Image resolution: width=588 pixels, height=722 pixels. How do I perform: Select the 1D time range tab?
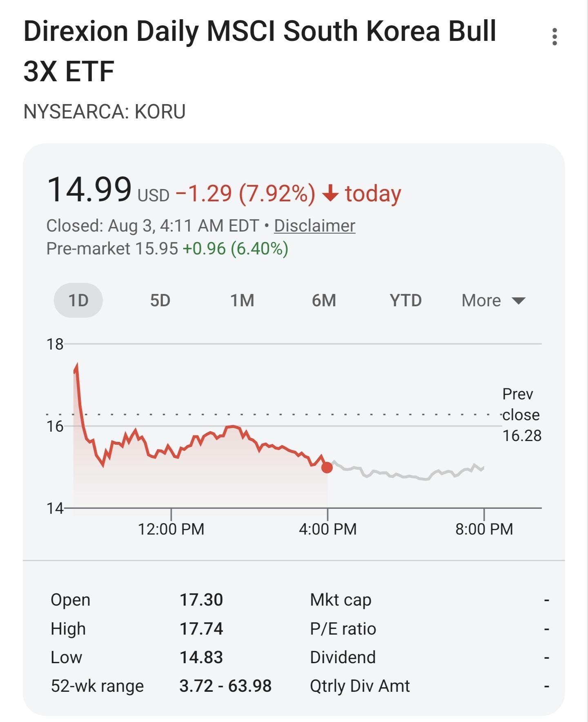point(78,301)
